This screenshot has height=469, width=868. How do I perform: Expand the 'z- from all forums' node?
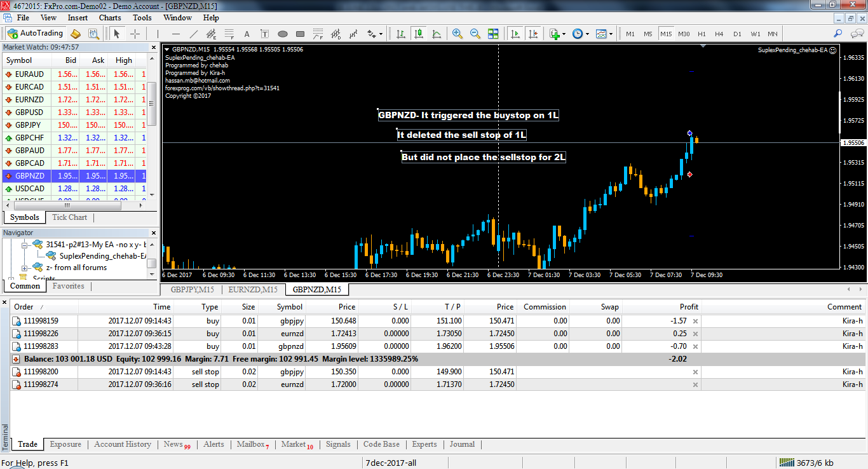25,268
